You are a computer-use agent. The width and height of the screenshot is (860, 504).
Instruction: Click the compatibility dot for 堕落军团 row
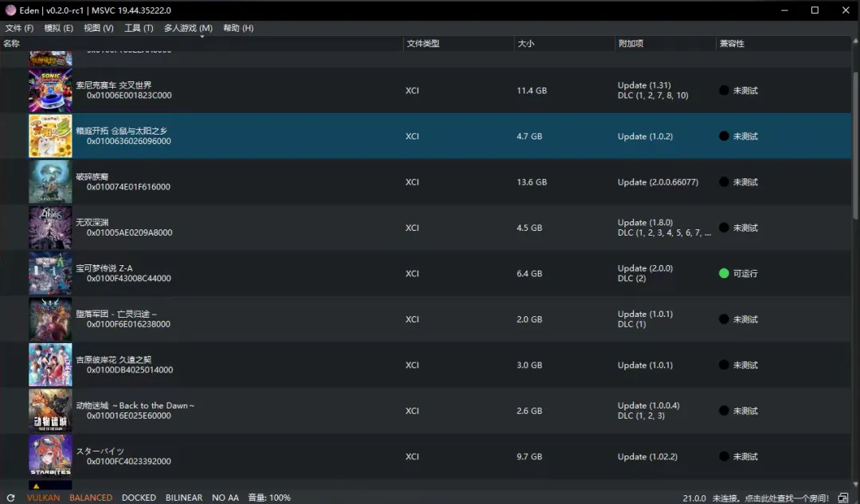click(724, 319)
